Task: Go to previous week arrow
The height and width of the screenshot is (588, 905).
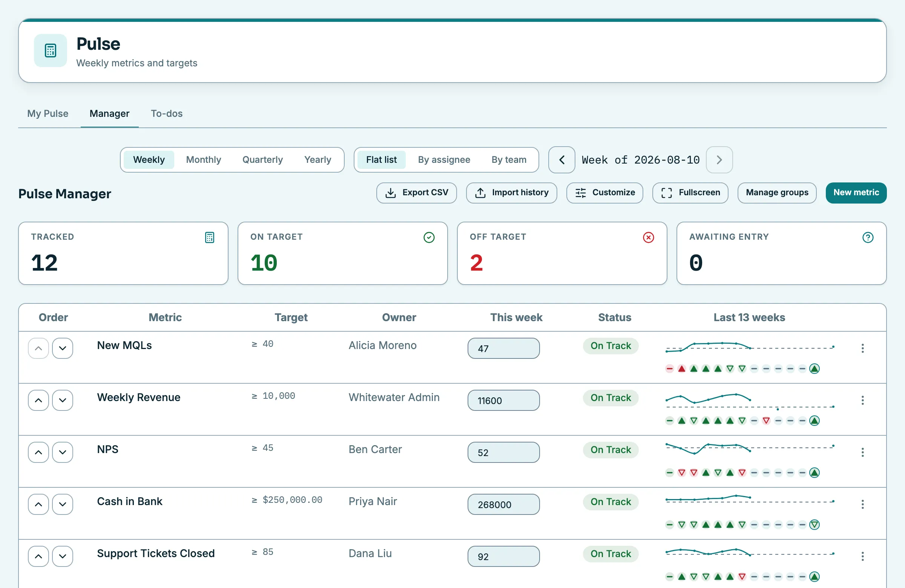Action: 561,160
